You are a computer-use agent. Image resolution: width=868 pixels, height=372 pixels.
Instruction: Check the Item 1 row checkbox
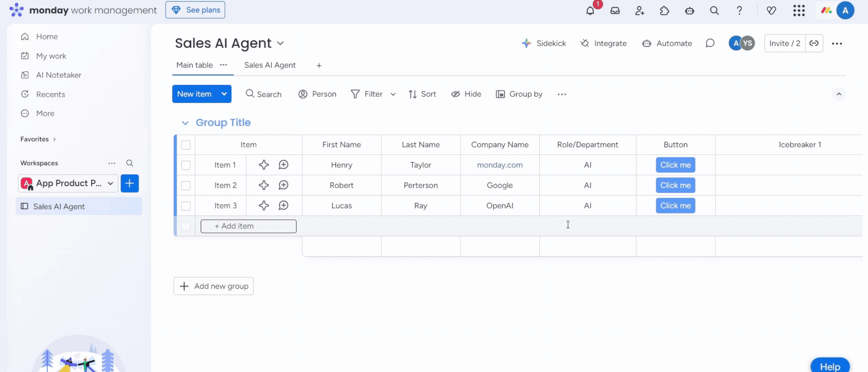coord(186,165)
